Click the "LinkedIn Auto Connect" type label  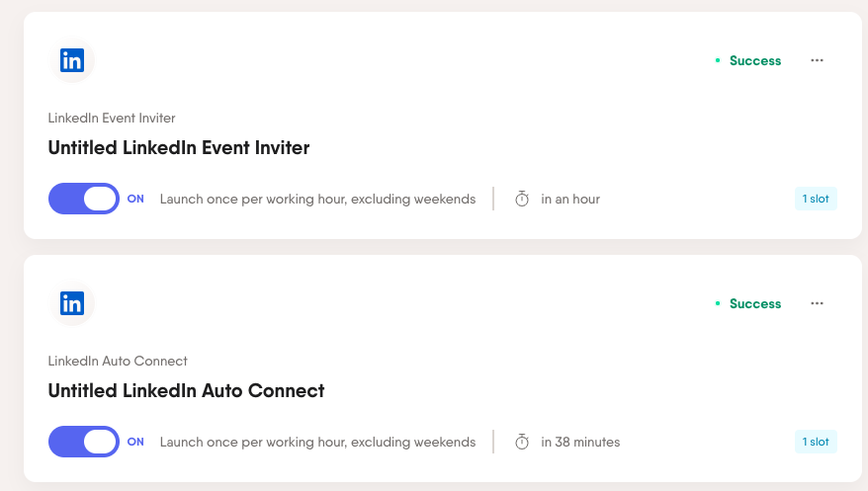point(118,362)
